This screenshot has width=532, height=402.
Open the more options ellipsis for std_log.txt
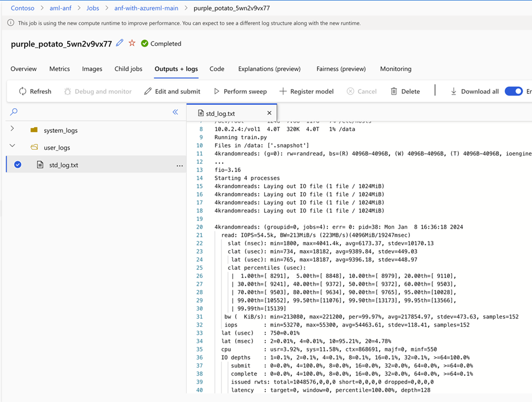pos(180,165)
